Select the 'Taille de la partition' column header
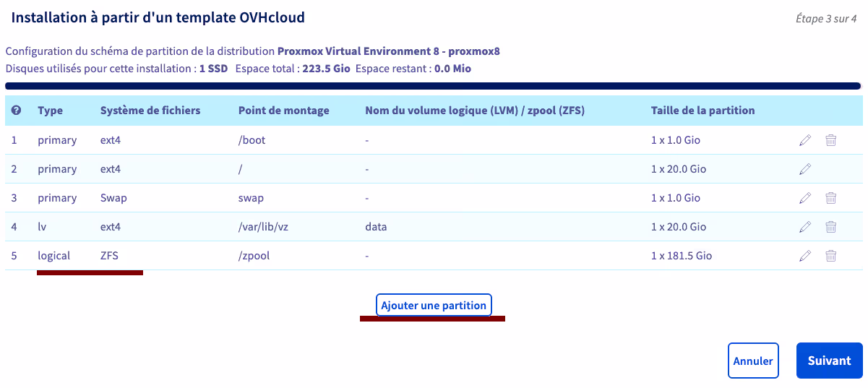 [702, 111]
